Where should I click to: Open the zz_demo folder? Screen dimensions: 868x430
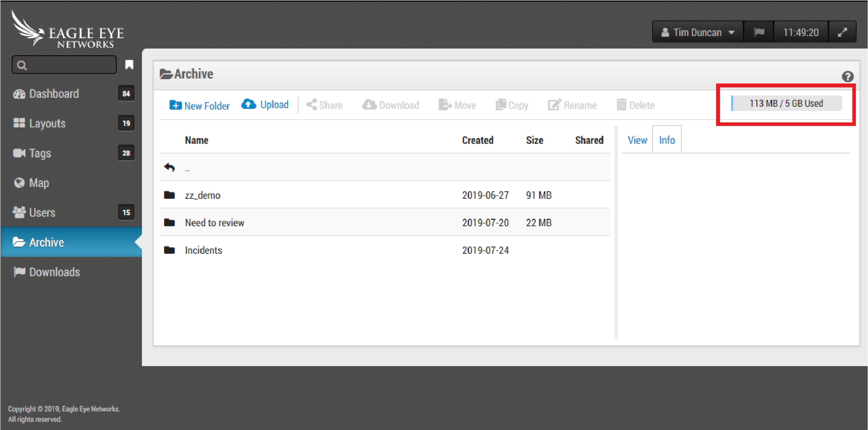click(202, 195)
